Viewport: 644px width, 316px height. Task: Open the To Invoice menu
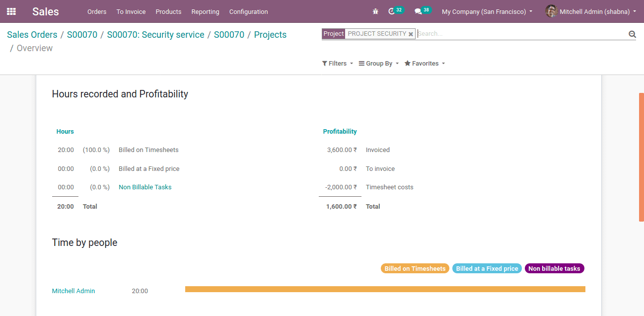[131, 11]
